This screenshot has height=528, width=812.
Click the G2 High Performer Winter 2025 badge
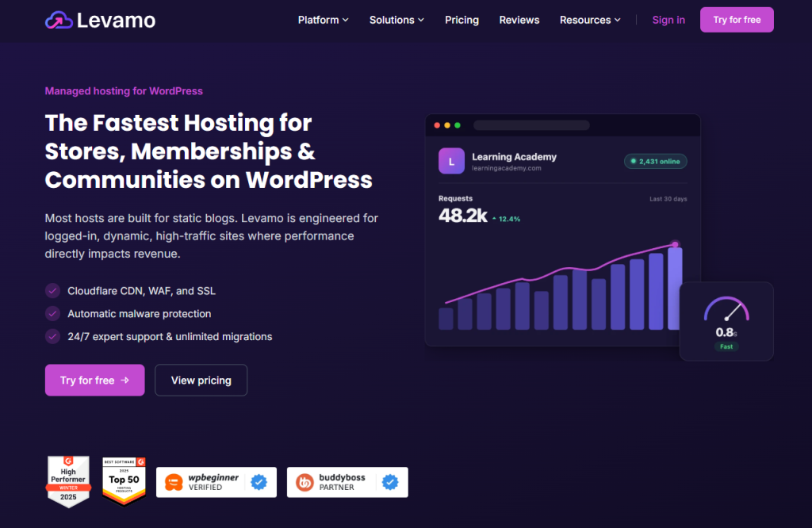(x=68, y=481)
